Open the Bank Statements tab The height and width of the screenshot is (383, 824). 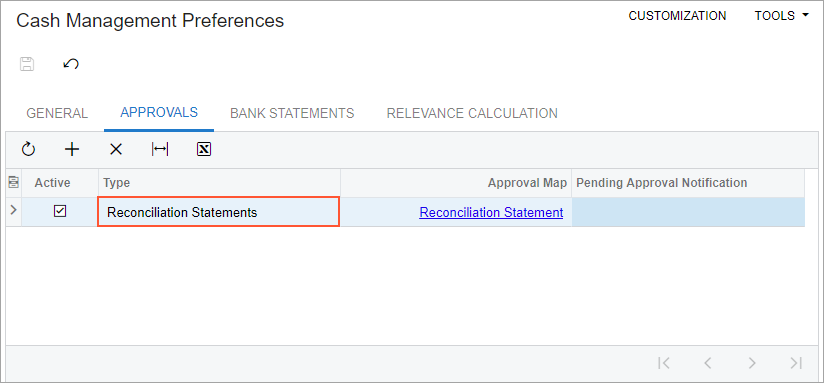292,113
